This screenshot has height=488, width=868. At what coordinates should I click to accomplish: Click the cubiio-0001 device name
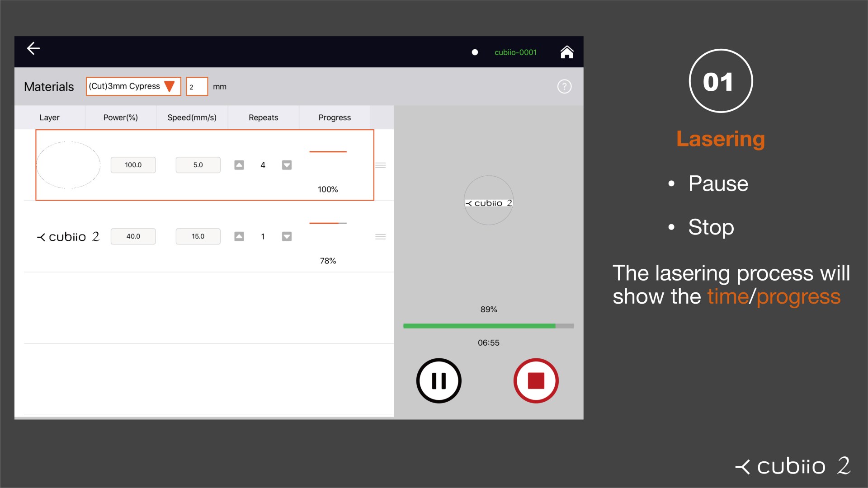515,52
